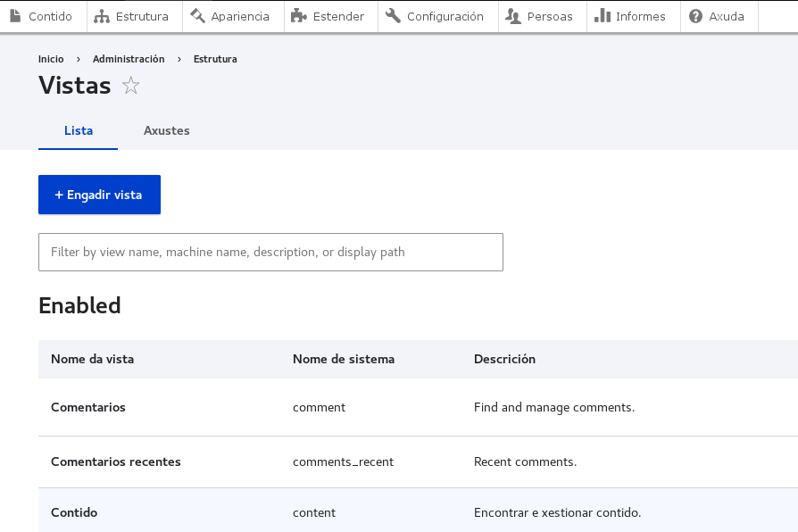Click the Nome da vista column header
Image resolution: width=798 pixels, height=532 pixels.
click(x=92, y=359)
